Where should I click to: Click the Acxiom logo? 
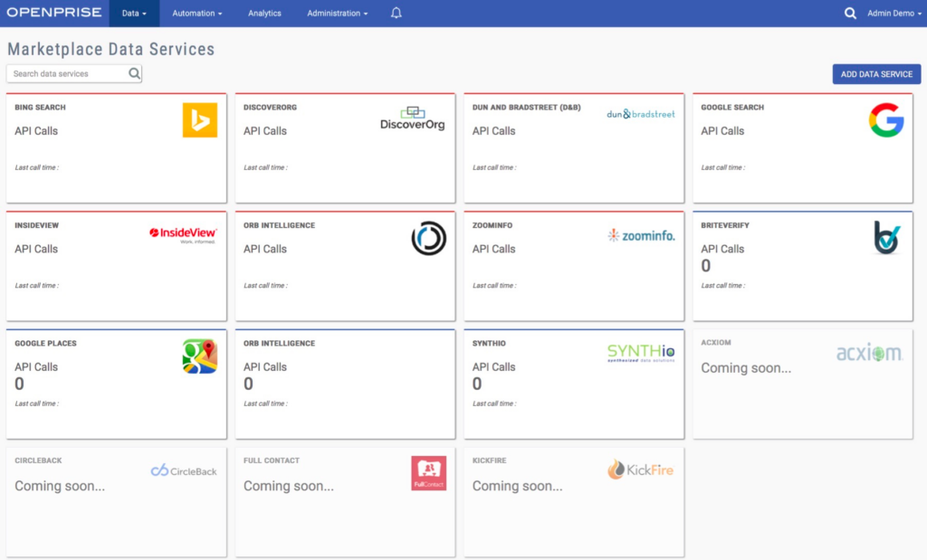click(871, 353)
